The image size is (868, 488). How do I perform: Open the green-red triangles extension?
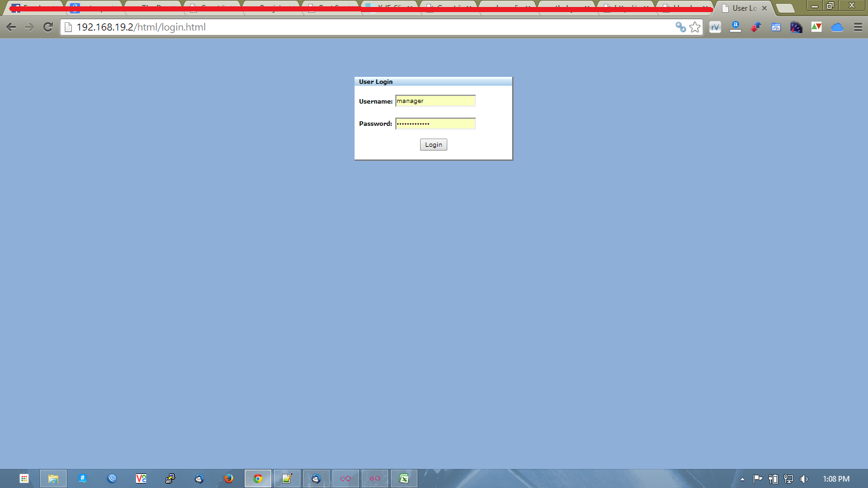(x=817, y=27)
